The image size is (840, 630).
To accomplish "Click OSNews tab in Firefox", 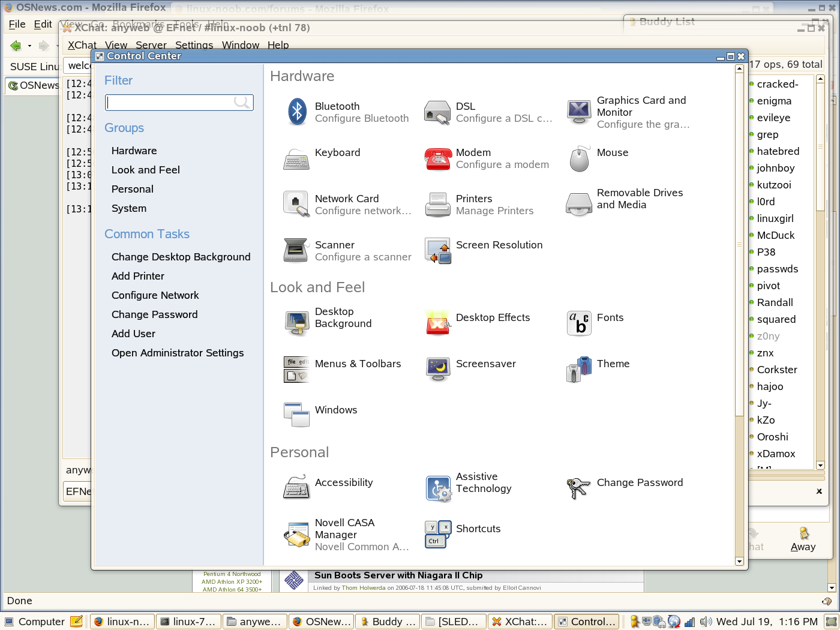I will pos(32,85).
